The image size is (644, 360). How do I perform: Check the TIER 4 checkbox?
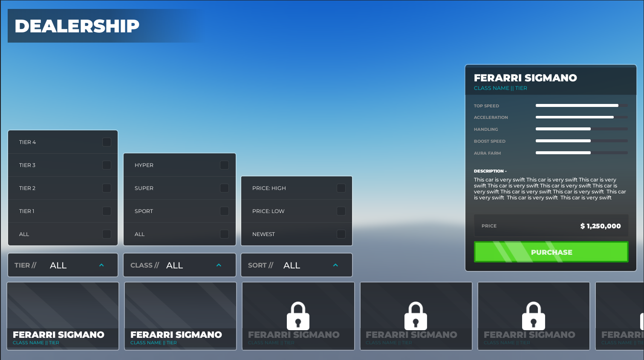[107, 142]
